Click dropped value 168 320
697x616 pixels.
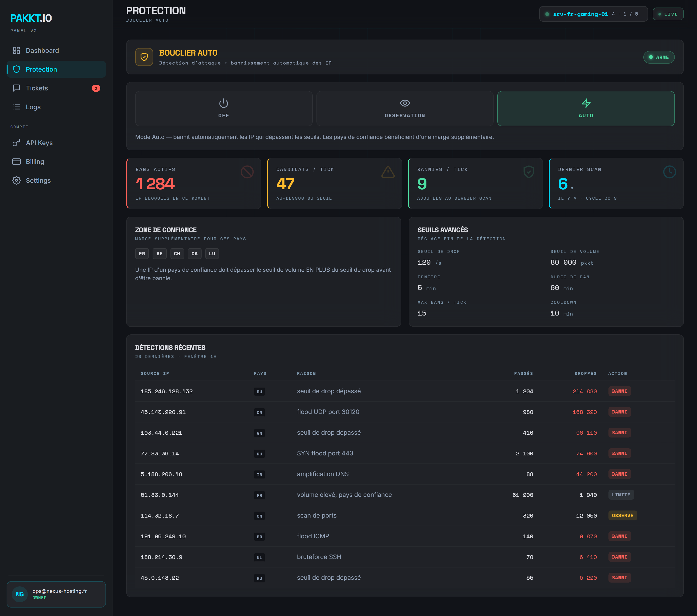[x=585, y=412]
